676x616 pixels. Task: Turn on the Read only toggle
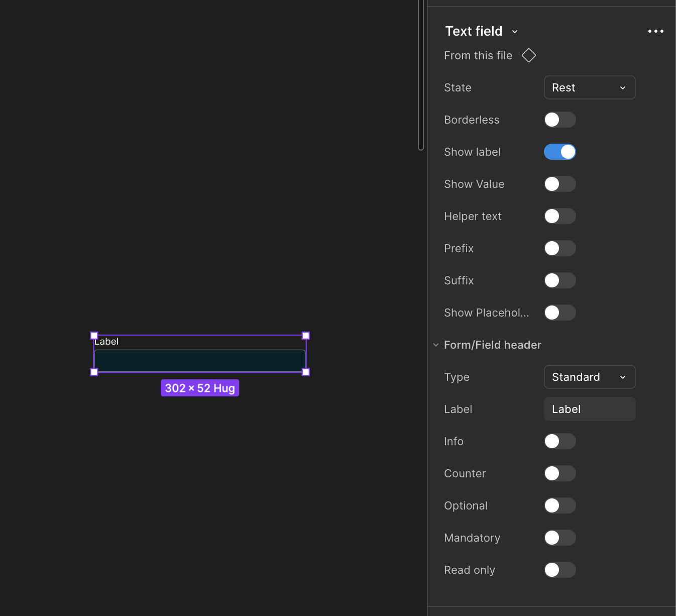click(559, 570)
